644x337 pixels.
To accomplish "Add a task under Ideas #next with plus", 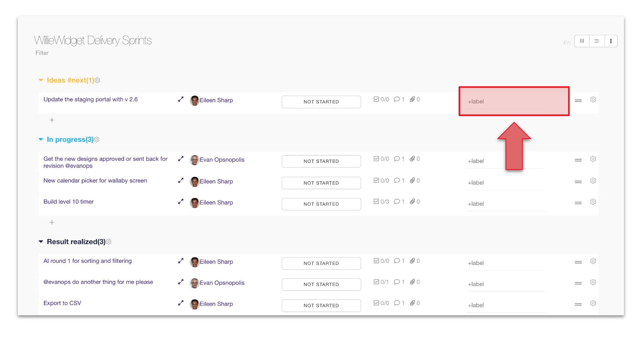I will (x=52, y=120).
